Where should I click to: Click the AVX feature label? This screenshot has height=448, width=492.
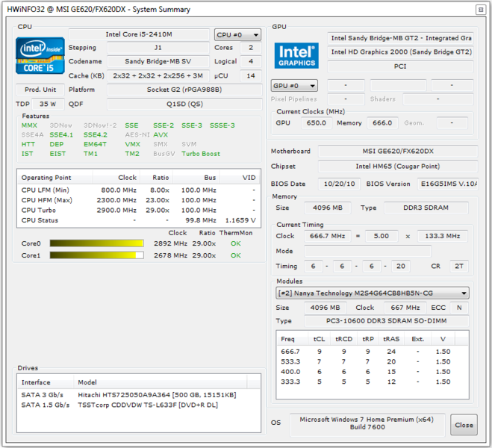[161, 135]
